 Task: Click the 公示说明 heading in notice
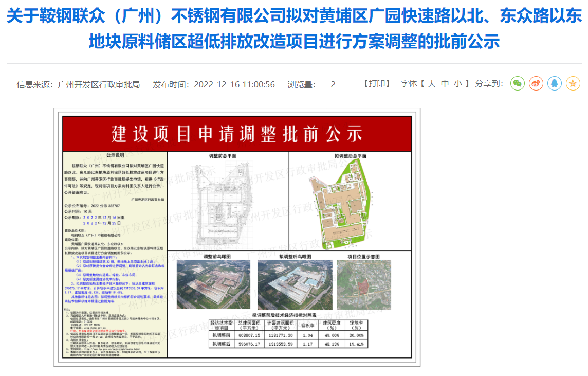(115, 155)
